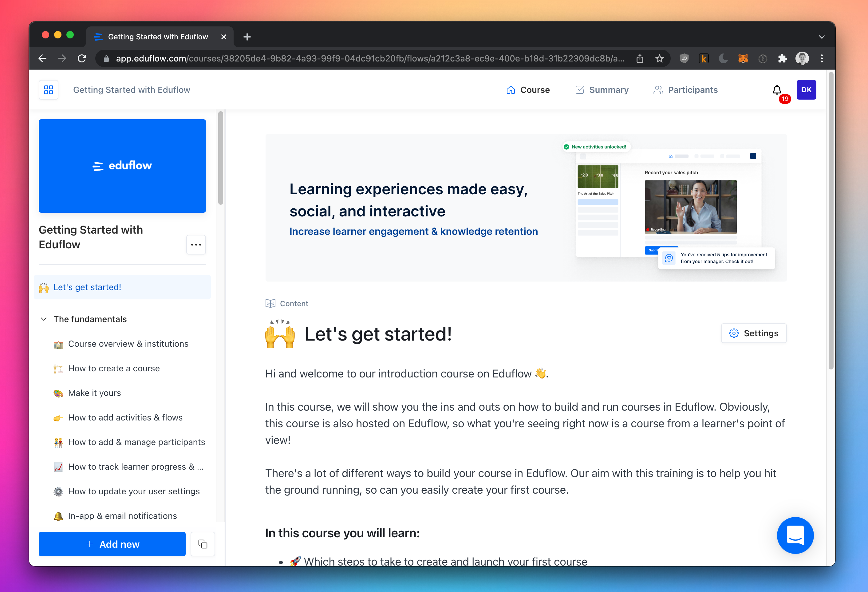Open the activity Settings button
The height and width of the screenshot is (592, 868).
click(754, 333)
